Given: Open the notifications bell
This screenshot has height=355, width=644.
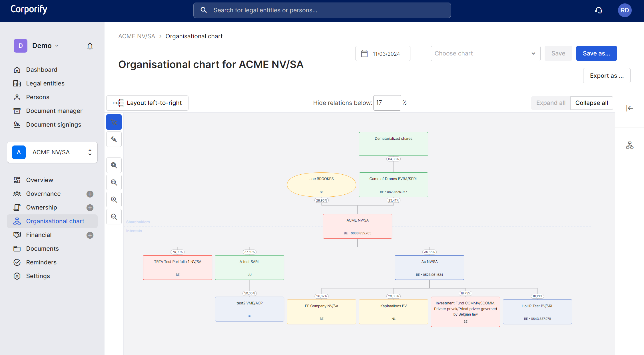Looking at the screenshot, I should 90,46.
